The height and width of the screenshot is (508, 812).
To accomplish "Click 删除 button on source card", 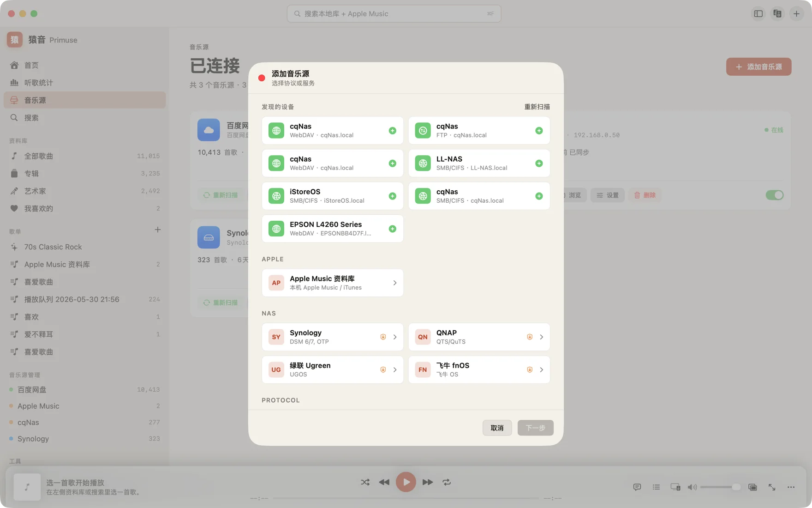I will click(645, 195).
